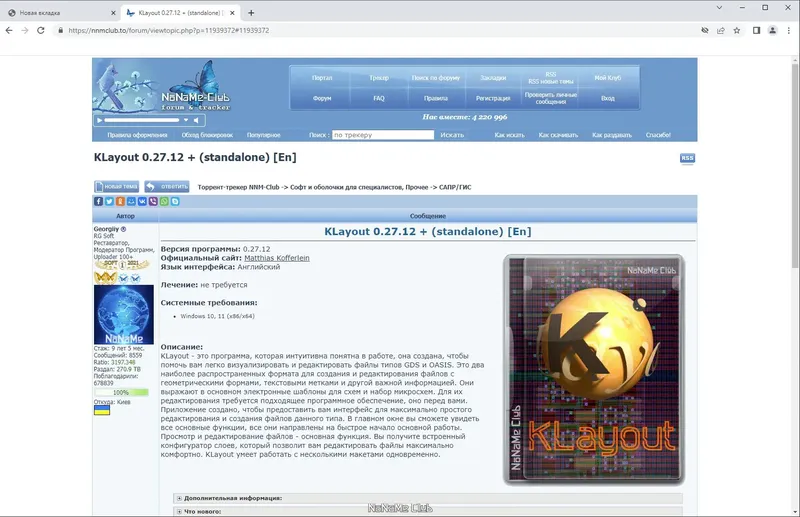Screen dimensions: 800x517
Task: Open Мой Клуб menu item
Action: click(x=608, y=78)
